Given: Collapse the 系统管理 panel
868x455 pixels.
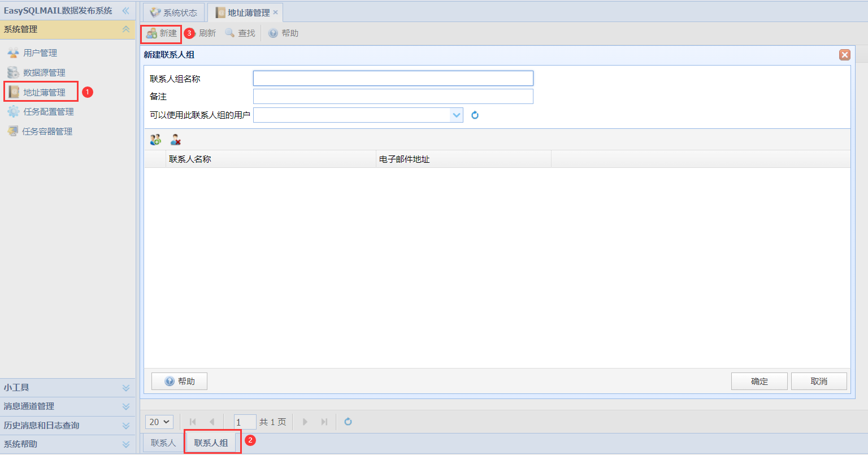Looking at the screenshot, I should 126,29.
